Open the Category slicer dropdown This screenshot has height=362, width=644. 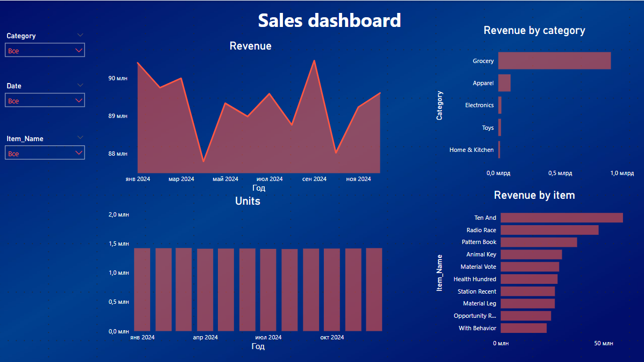[45, 50]
